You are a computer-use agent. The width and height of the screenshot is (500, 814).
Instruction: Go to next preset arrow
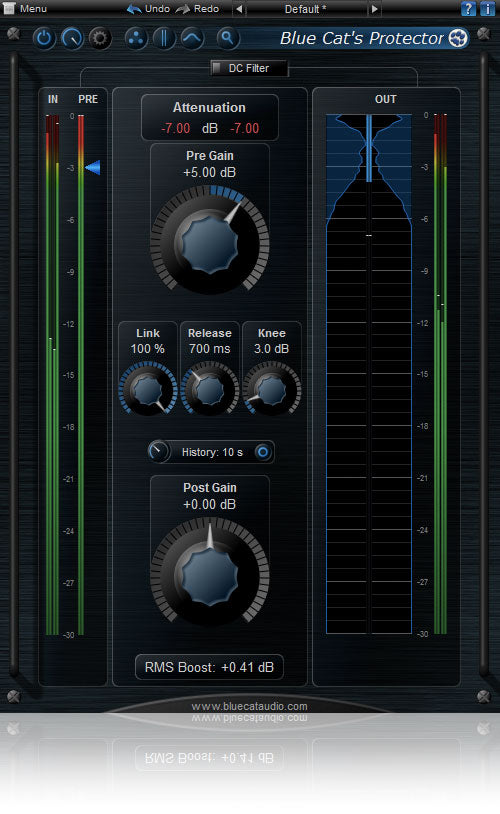click(374, 9)
